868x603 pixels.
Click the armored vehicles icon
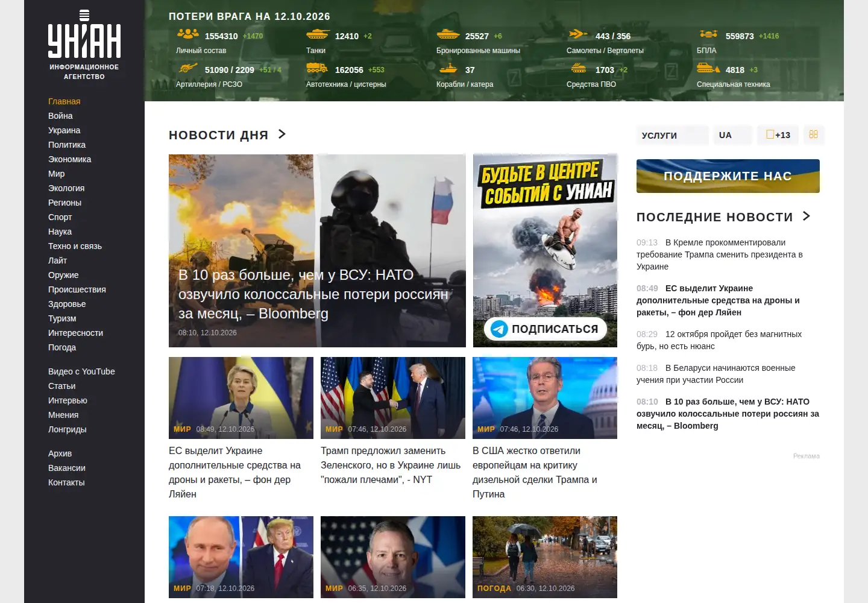pyautogui.click(x=448, y=34)
